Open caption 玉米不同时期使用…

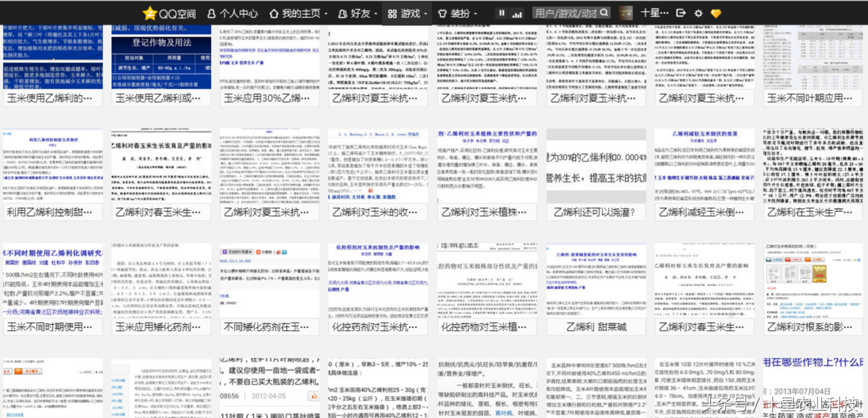(x=49, y=327)
